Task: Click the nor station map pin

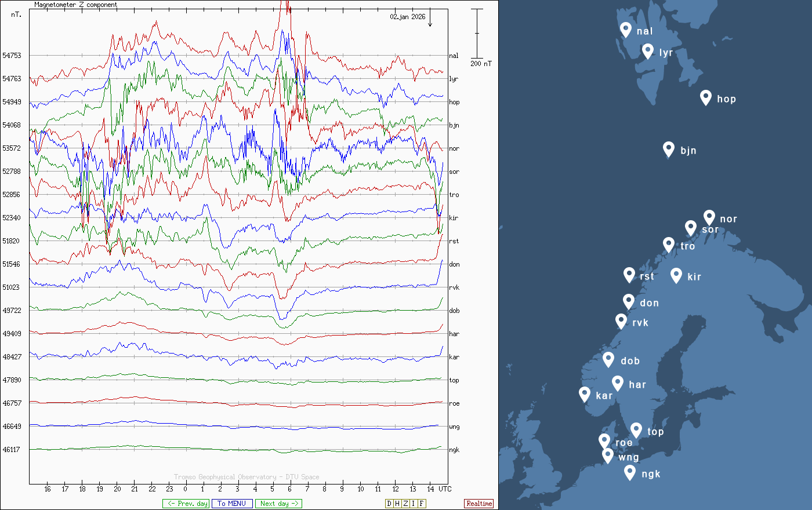Action: pos(709,217)
